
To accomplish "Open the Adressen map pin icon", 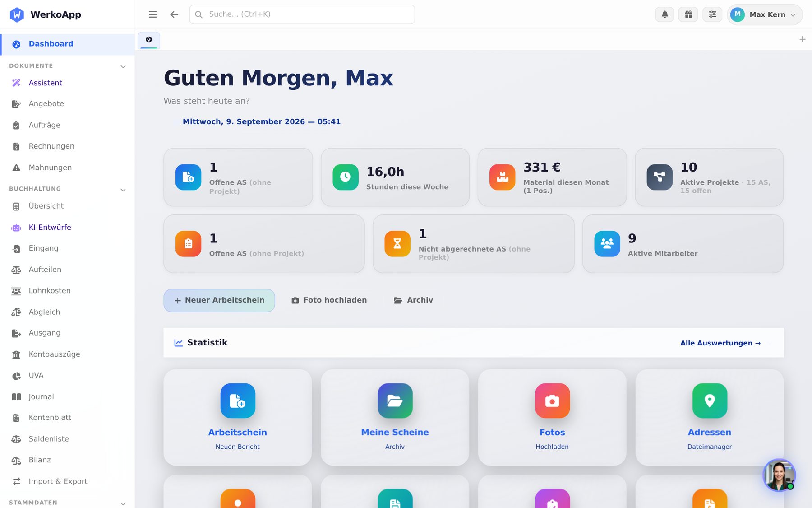I will click(x=710, y=401).
